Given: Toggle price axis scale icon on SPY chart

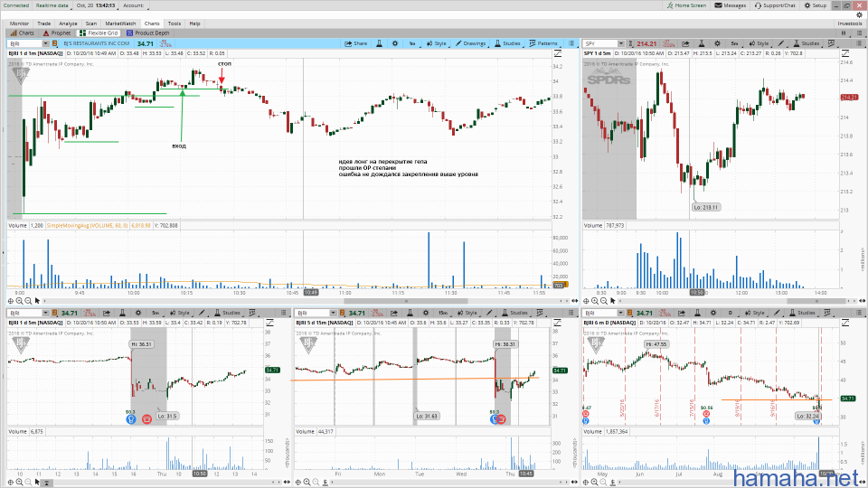Looking at the screenshot, I should coord(844,53).
